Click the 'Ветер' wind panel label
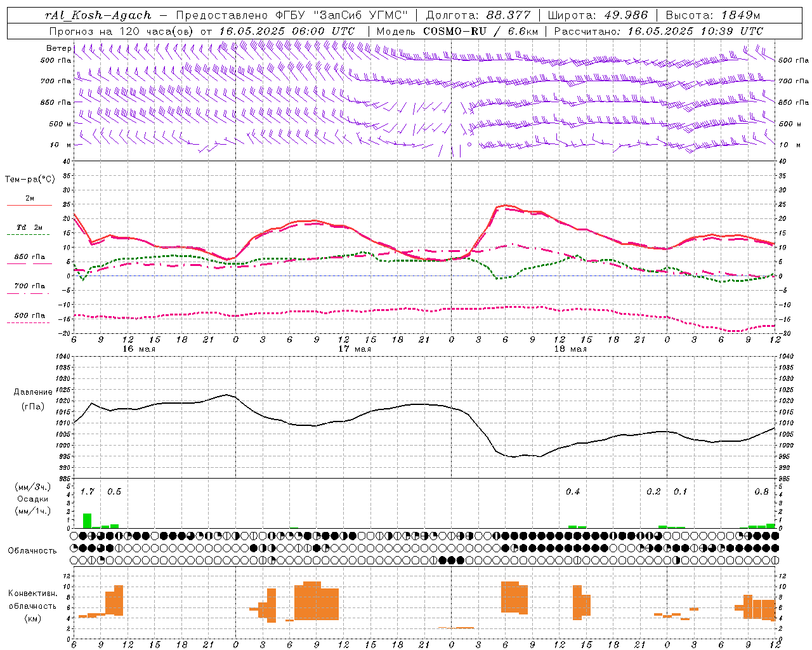The width and height of the screenshot is (812, 650). (58, 48)
